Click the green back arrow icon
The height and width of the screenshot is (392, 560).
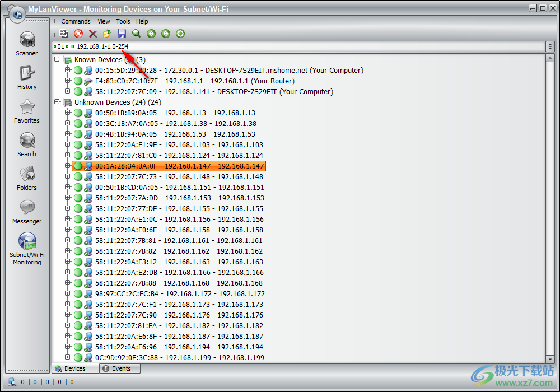pyautogui.click(x=151, y=34)
